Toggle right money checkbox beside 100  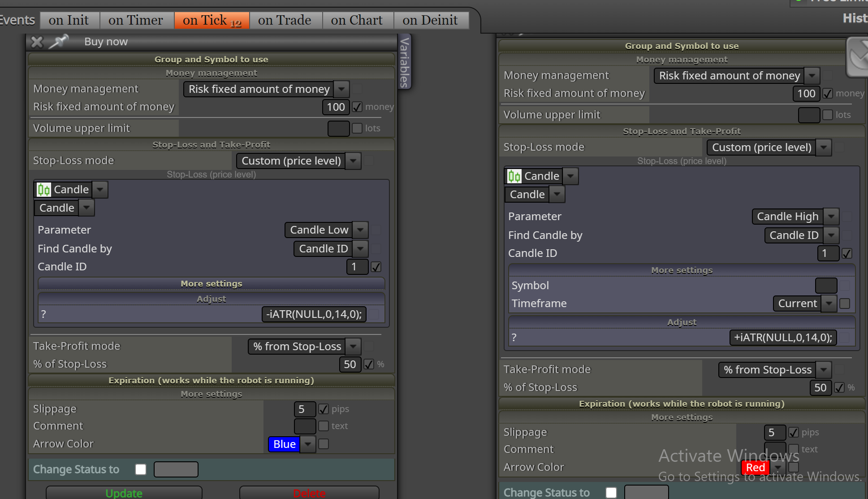tap(828, 94)
